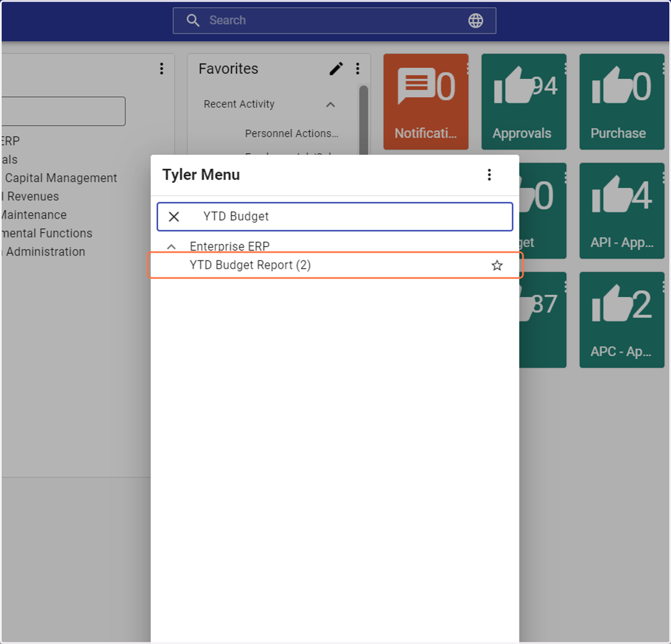The image size is (671, 644).
Task: Open the left panel three-dot menu
Action: (x=162, y=69)
